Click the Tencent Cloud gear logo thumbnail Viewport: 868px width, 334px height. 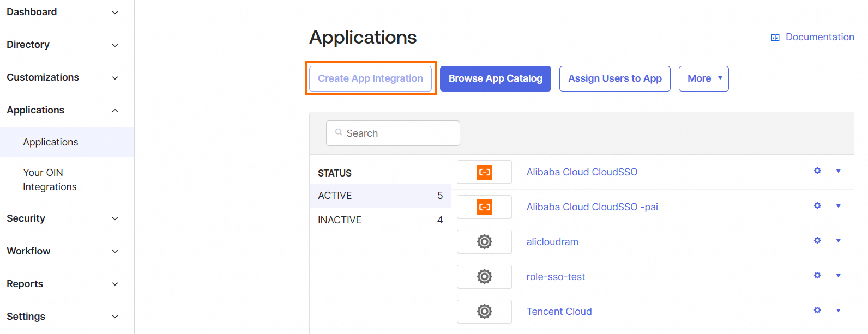[484, 312]
